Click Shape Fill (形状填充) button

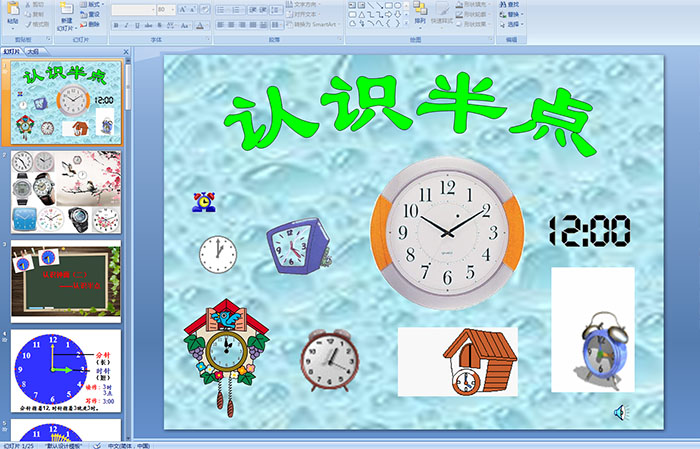(x=475, y=4)
